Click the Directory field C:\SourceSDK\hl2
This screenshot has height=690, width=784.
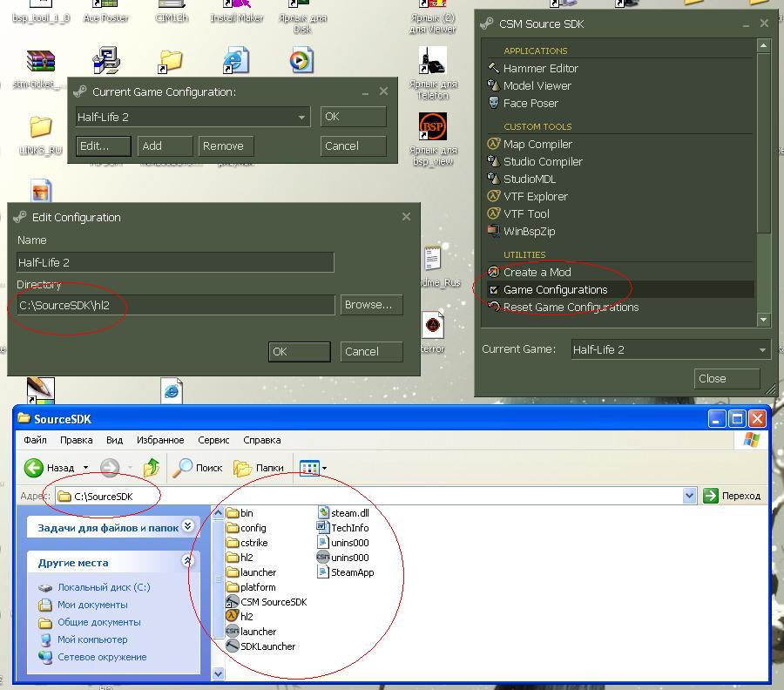pyautogui.click(x=176, y=305)
